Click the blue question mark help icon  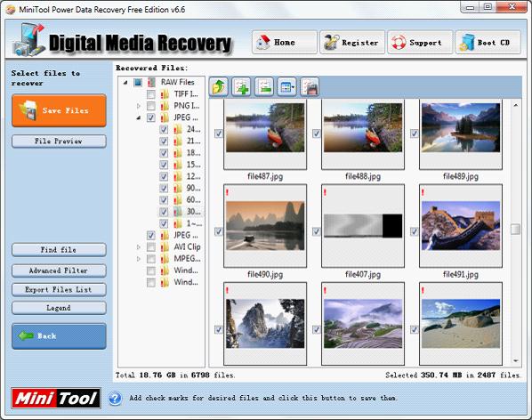[x=115, y=398]
